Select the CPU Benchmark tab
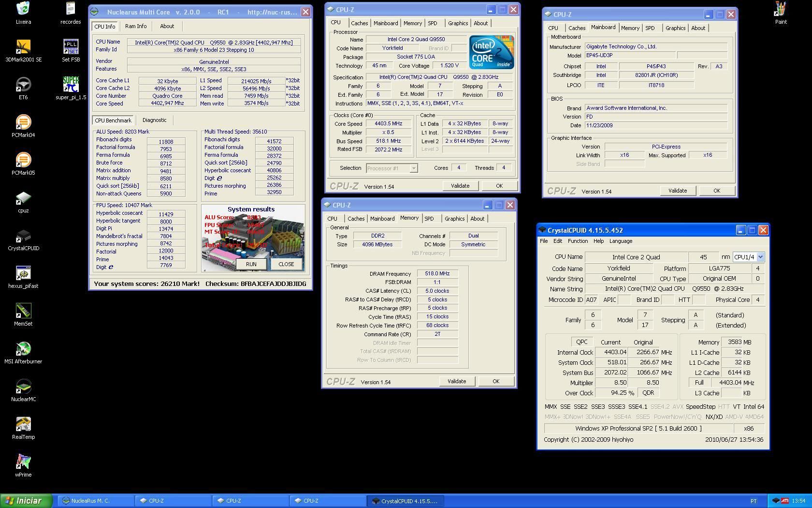This screenshot has height=508, width=812. [x=113, y=120]
